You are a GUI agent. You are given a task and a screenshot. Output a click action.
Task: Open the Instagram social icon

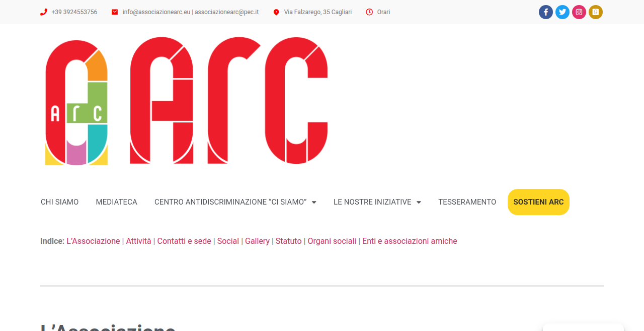(x=579, y=12)
